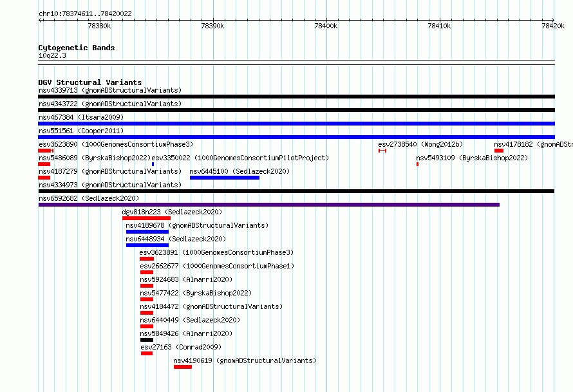Open the nsv467384 (Itsara2009) label
This screenshot has width=573, height=392.
pos(81,117)
